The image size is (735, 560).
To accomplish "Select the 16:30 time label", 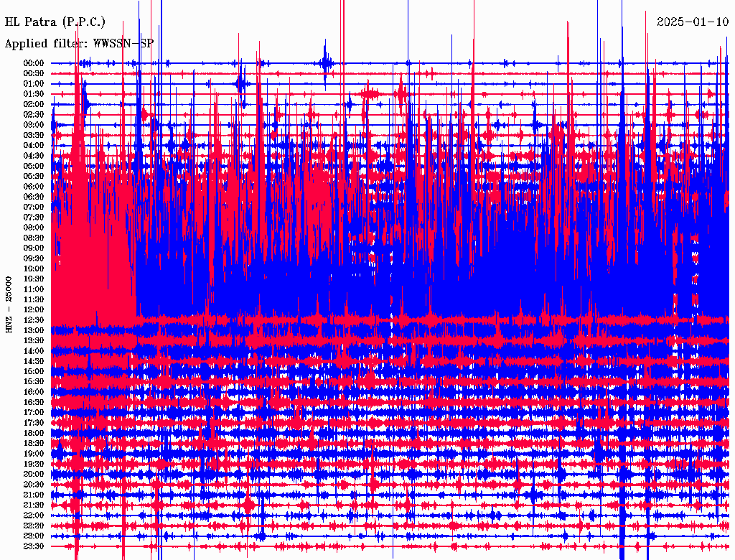I will [34, 403].
